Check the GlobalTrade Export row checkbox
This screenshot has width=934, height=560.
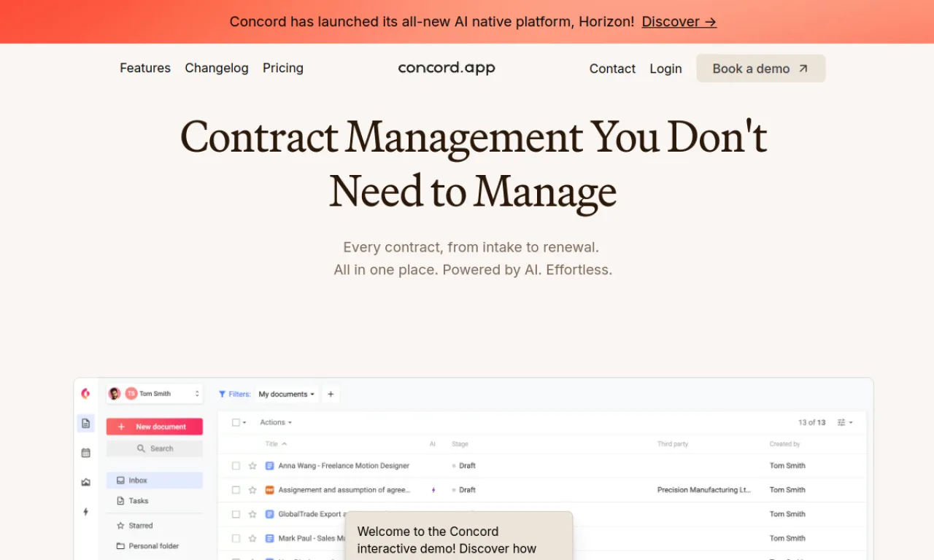236,514
